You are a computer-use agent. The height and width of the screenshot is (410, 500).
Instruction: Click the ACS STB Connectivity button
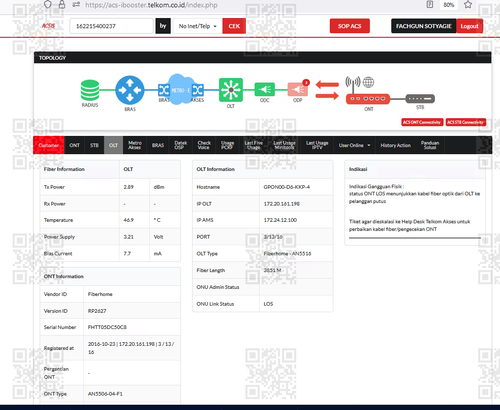[x=465, y=122]
